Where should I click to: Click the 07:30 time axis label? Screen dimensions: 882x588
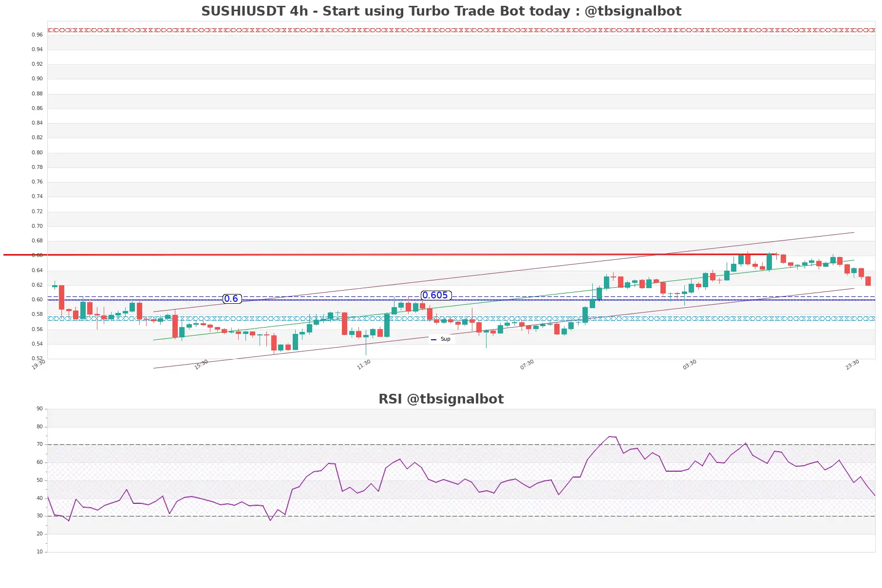point(527,365)
